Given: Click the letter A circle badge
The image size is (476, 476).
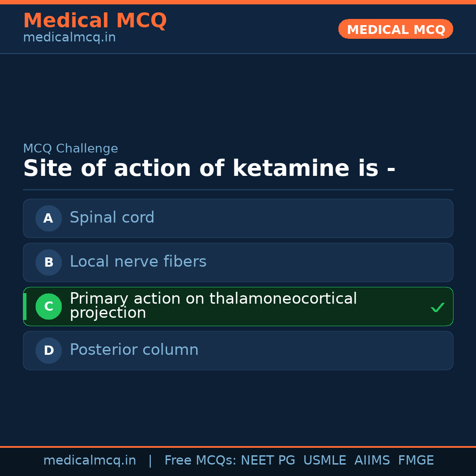Looking at the screenshot, I should tap(48, 218).
